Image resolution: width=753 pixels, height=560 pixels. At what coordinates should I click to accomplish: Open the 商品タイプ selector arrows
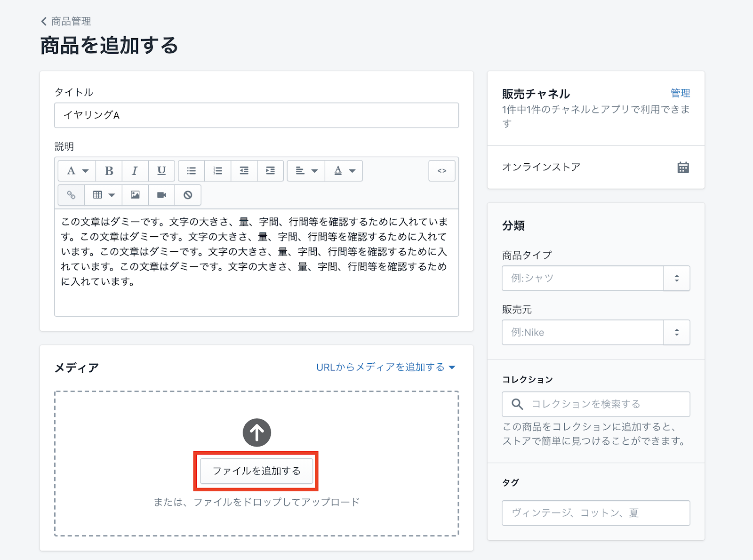[x=676, y=278]
